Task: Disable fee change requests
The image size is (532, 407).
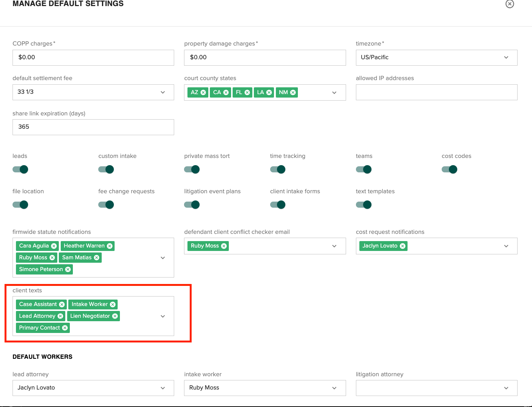Action: click(106, 205)
